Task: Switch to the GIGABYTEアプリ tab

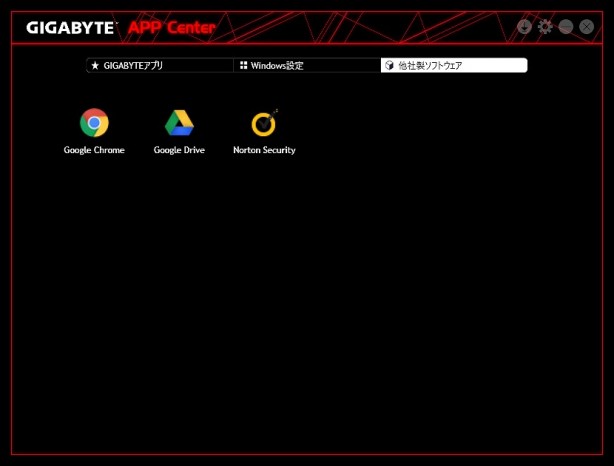Action: coord(160,65)
